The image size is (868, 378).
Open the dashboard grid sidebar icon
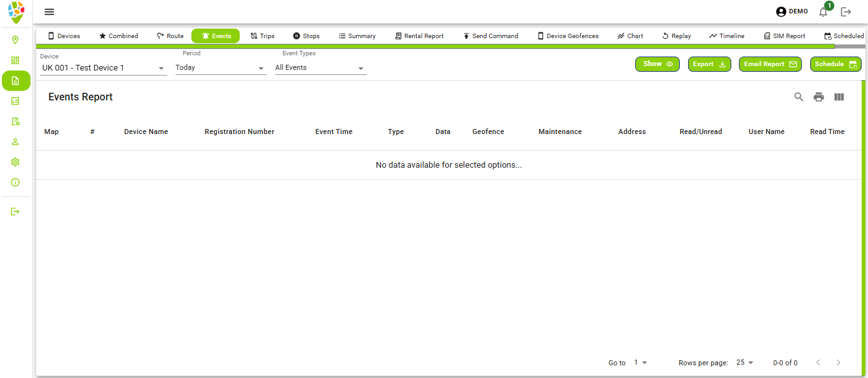(15, 60)
